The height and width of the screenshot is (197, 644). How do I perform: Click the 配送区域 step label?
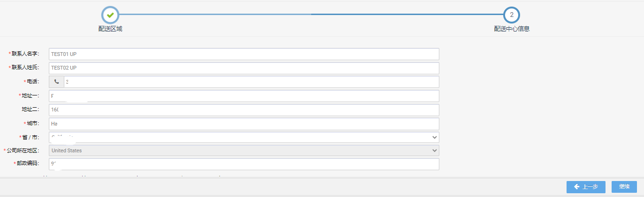tap(110, 29)
